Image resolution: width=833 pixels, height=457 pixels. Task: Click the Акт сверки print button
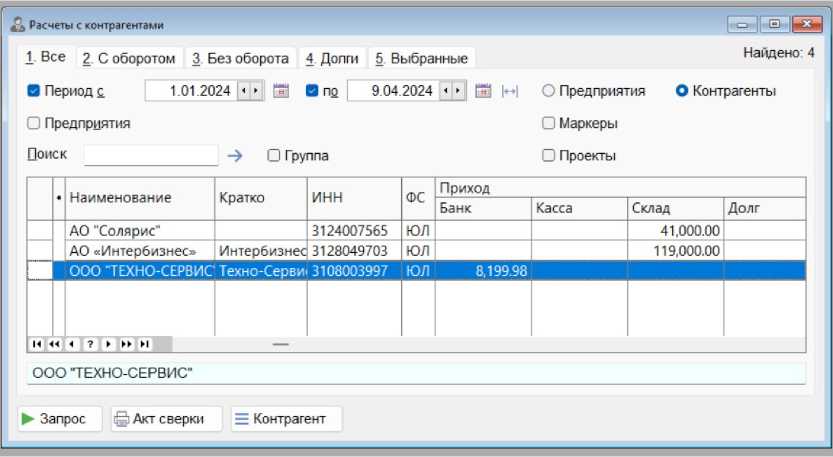pyautogui.click(x=166, y=419)
